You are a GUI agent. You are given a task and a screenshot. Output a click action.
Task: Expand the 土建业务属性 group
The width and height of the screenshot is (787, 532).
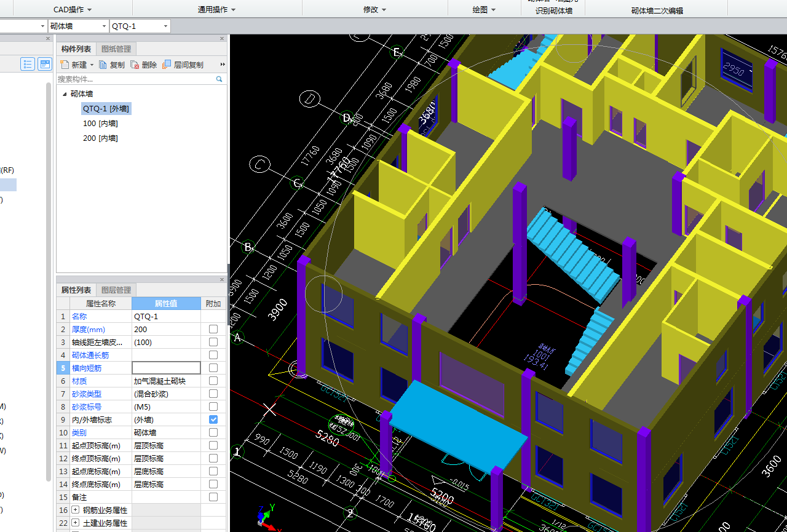76,523
